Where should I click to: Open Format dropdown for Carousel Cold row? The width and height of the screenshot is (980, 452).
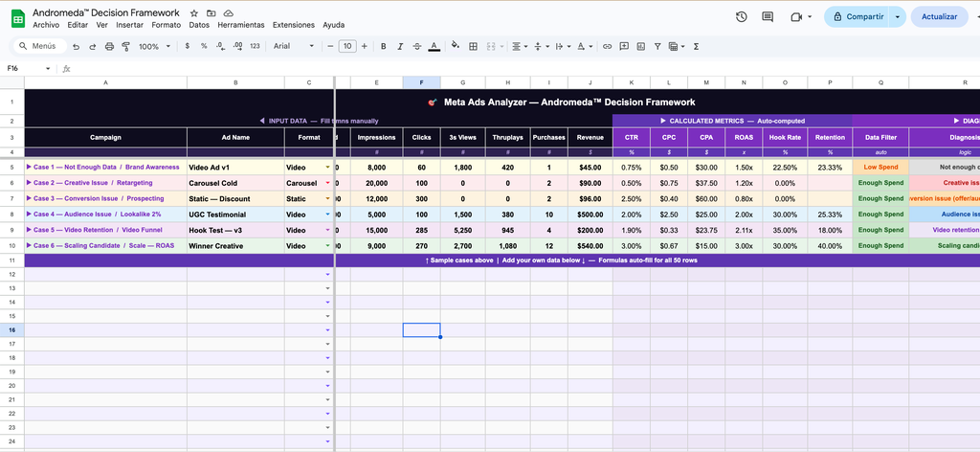coord(327,183)
